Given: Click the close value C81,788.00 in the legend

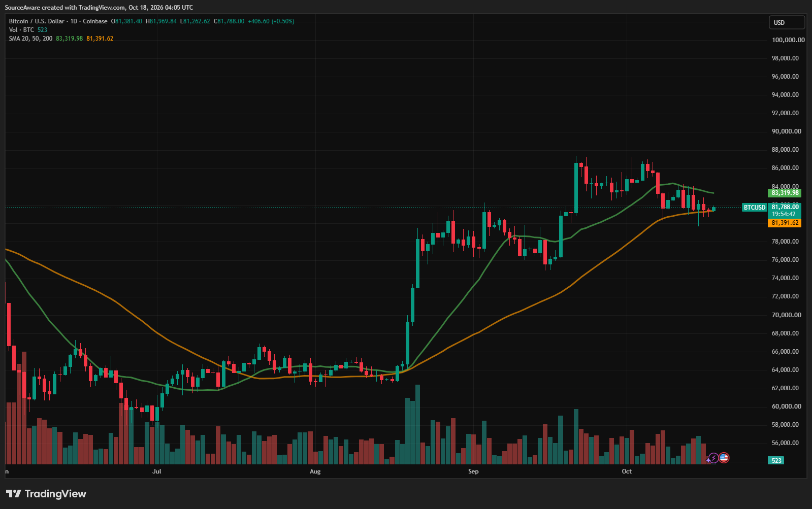Looking at the screenshot, I should pos(229,21).
